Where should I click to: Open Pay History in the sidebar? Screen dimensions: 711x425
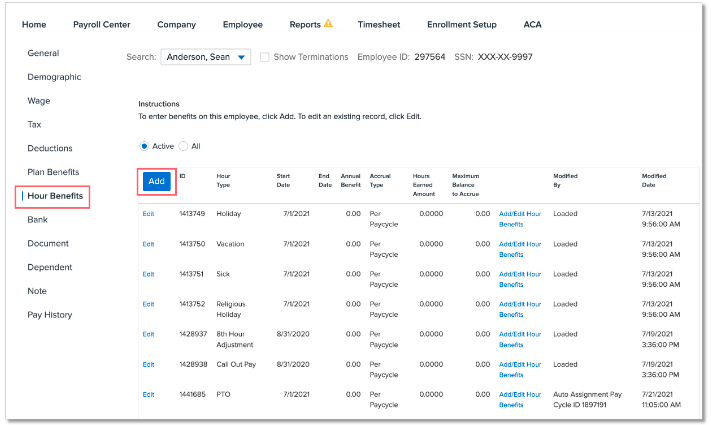point(50,315)
